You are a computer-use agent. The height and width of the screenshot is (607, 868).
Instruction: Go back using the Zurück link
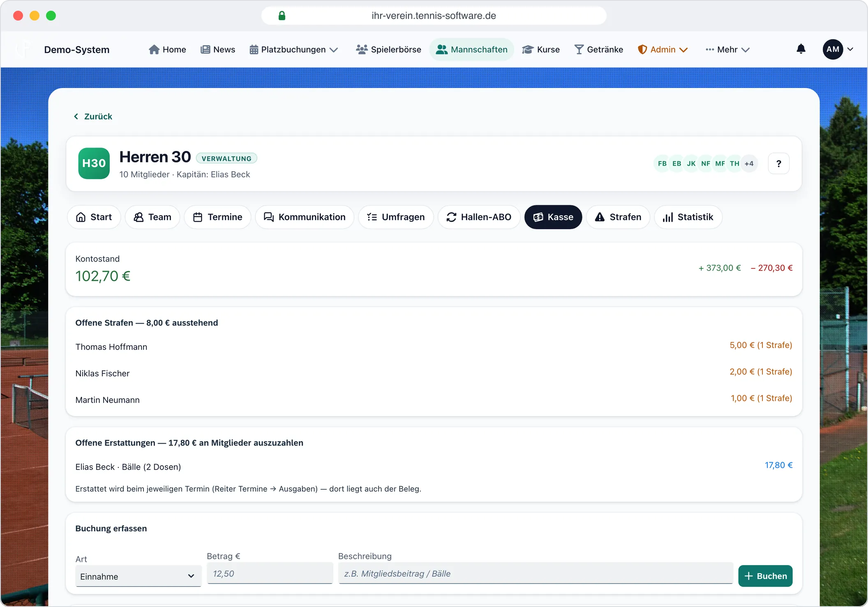click(93, 116)
